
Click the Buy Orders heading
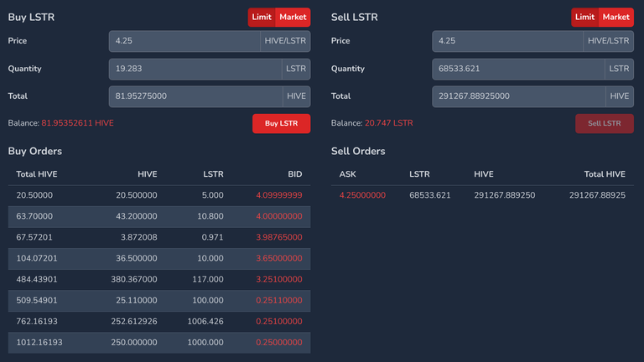(35, 152)
